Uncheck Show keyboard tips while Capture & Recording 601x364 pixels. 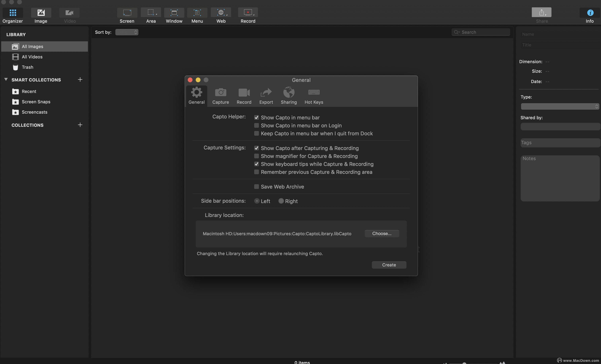tap(256, 164)
